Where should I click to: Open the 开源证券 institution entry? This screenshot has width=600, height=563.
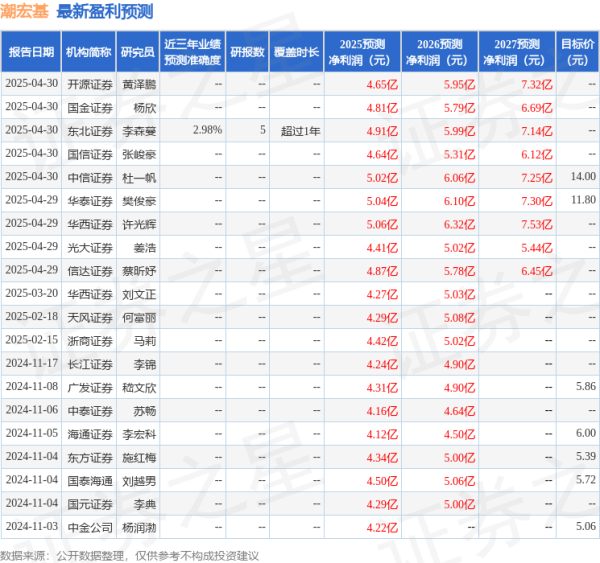click(88, 85)
